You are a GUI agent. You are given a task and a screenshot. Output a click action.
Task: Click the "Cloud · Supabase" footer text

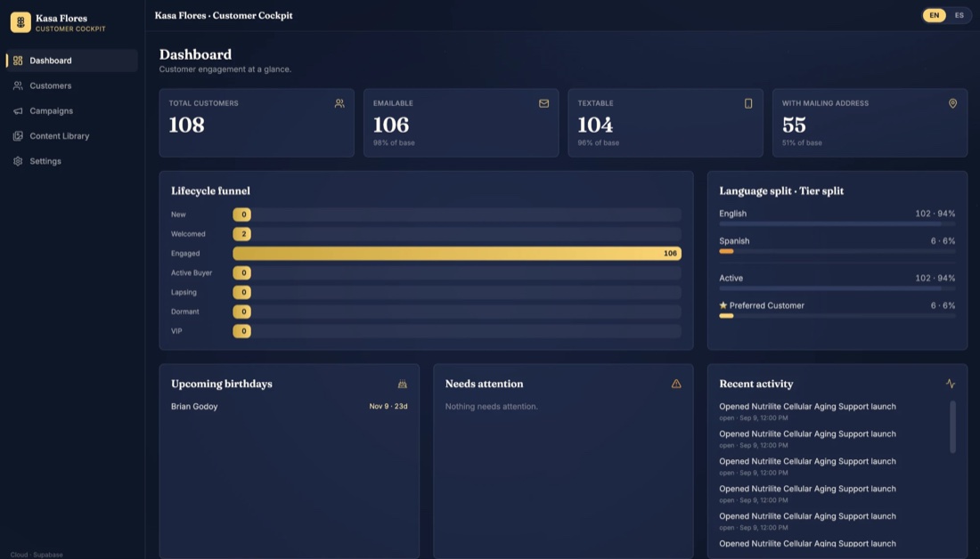(x=37, y=555)
